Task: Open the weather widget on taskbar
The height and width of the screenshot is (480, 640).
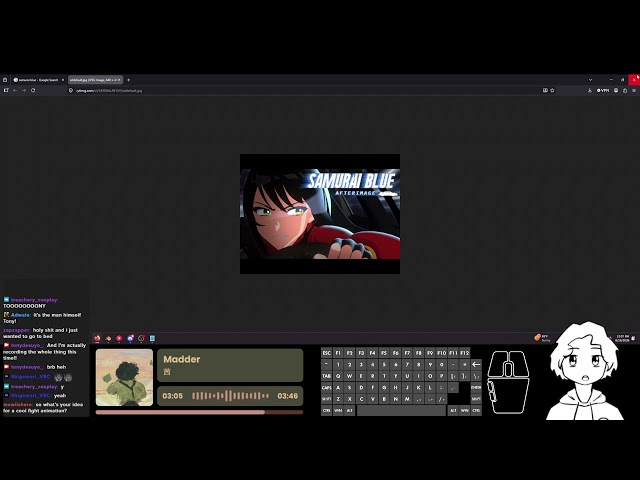Action: 542,338
